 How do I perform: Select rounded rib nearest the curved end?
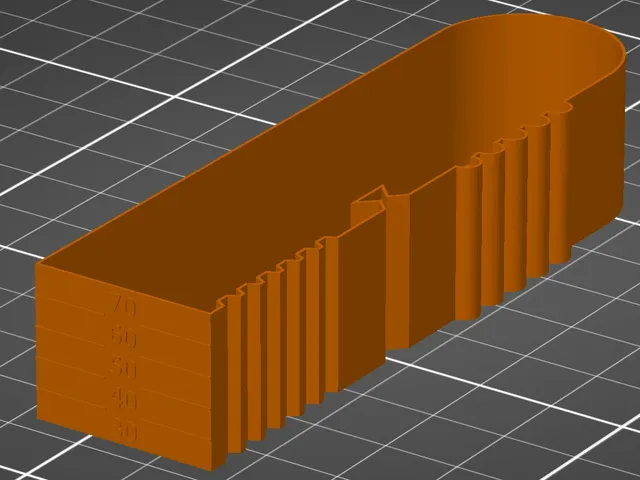(559, 188)
